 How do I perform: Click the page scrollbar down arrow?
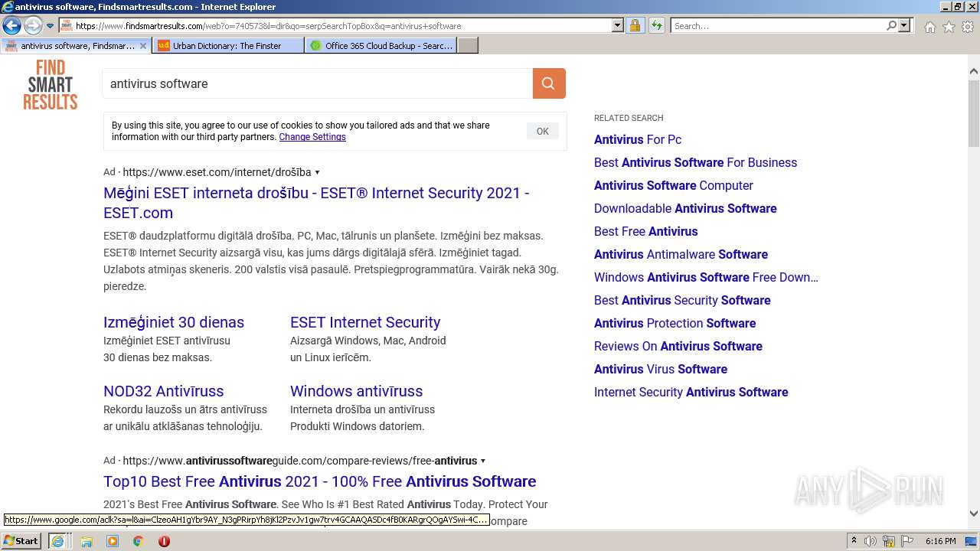pos(973,514)
